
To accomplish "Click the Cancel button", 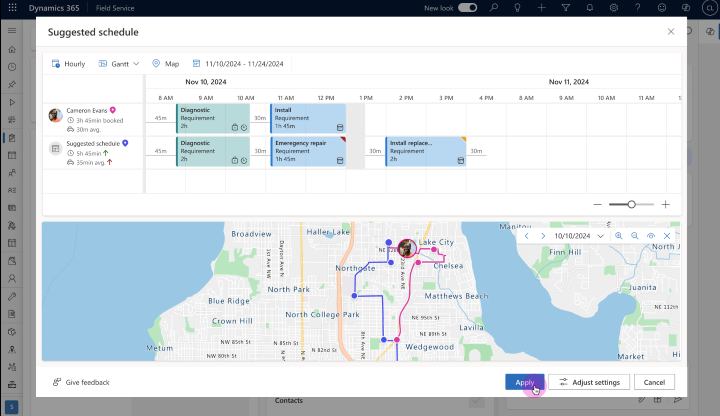I will [654, 382].
